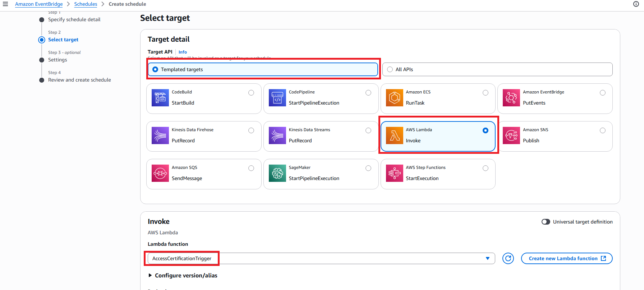Select the Templated targets option
Viewport: 644px width, 290px height.
pyautogui.click(x=263, y=69)
